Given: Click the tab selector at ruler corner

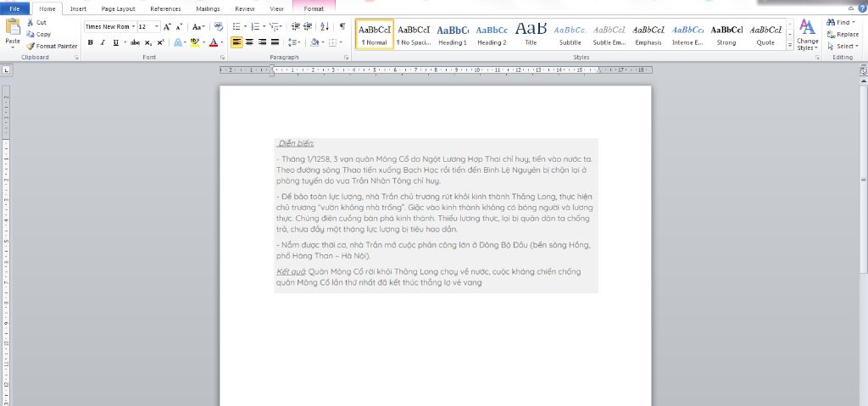Looking at the screenshot, I should [x=6, y=70].
